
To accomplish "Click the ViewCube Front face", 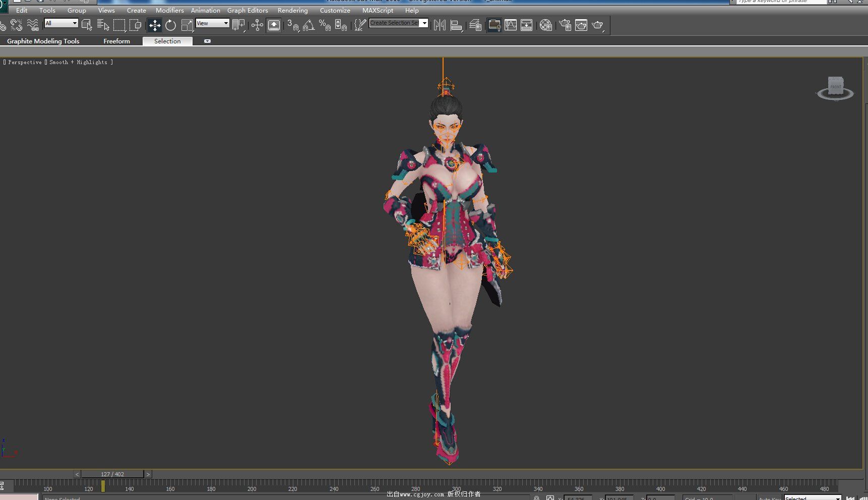I will coord(836,86).
